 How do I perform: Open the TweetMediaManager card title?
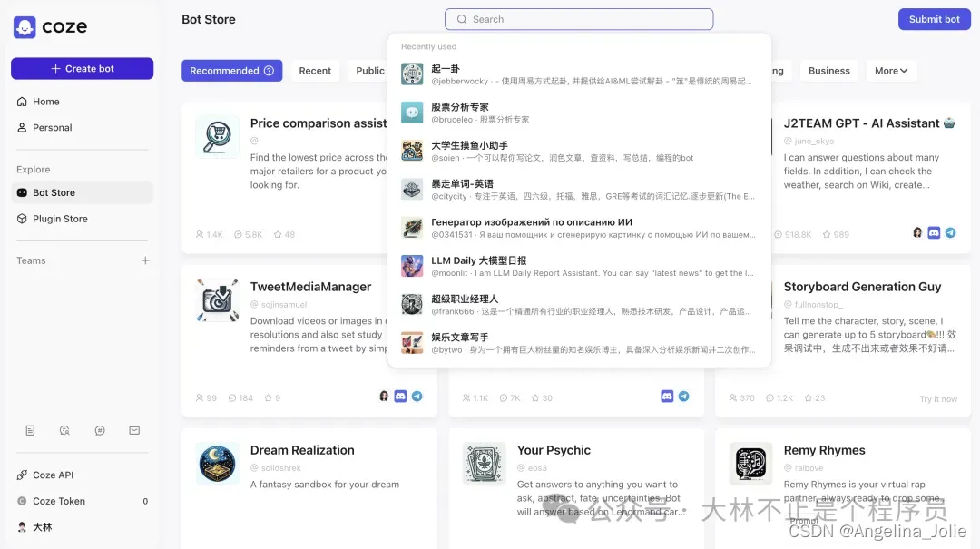click(310, 287)
